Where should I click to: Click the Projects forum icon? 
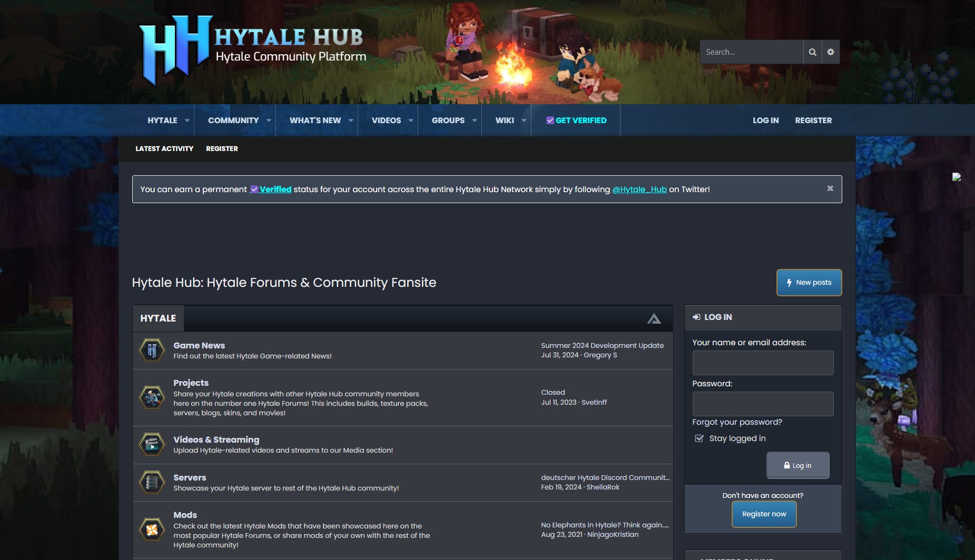coord(152,397)
